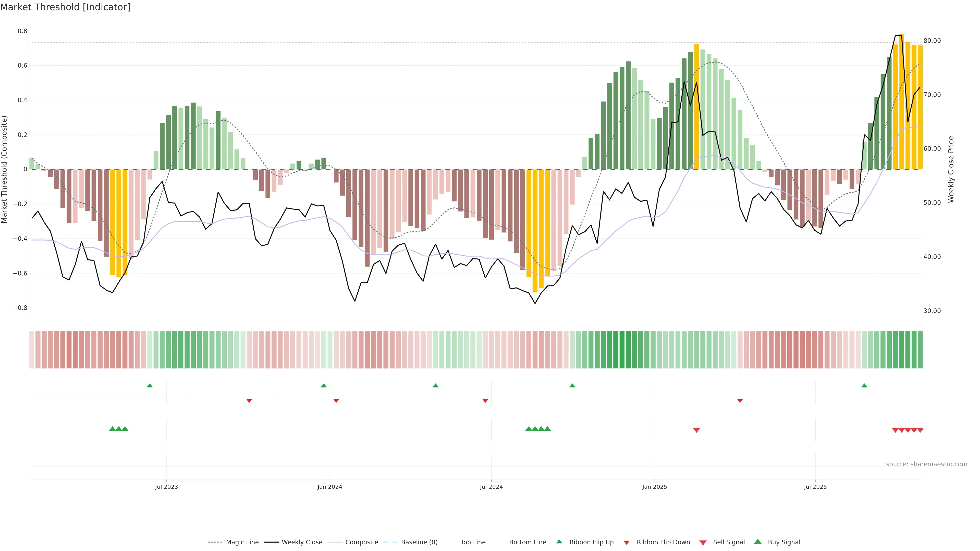Click the Ribbon Flip Down legend triangle
Viewport: 980px width, 551px height.
(x=627, y=543)
